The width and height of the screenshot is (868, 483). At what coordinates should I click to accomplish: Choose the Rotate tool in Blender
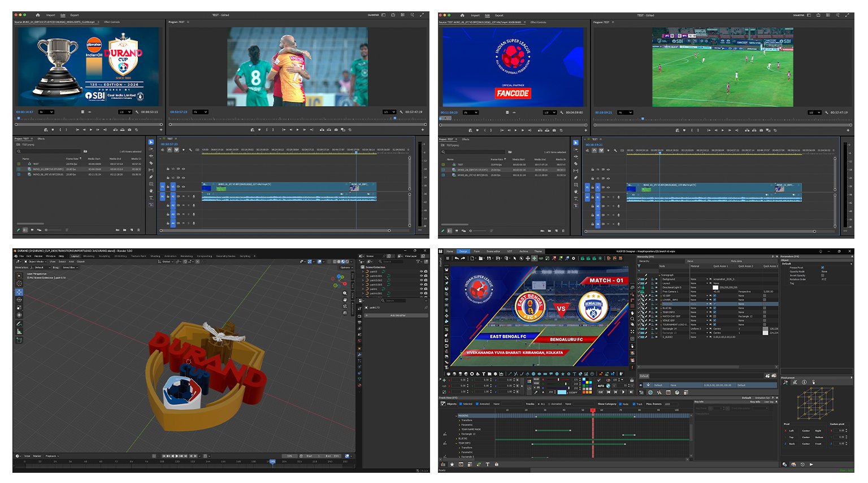pos(19,300)
